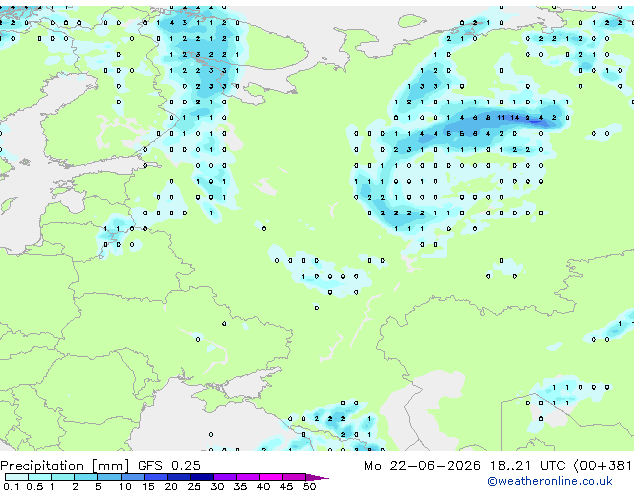Click the legend swatch between 1 and 2

63,477
